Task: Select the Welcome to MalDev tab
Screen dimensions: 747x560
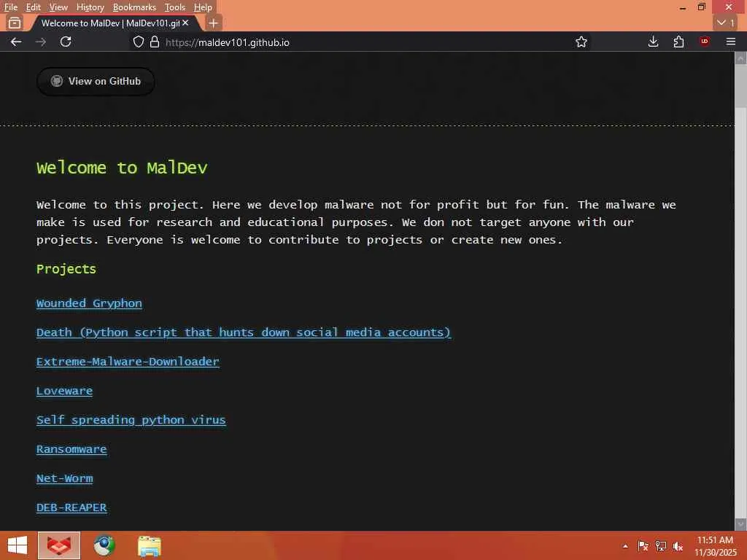Action: pyautogui.click(x=111, y=23)
